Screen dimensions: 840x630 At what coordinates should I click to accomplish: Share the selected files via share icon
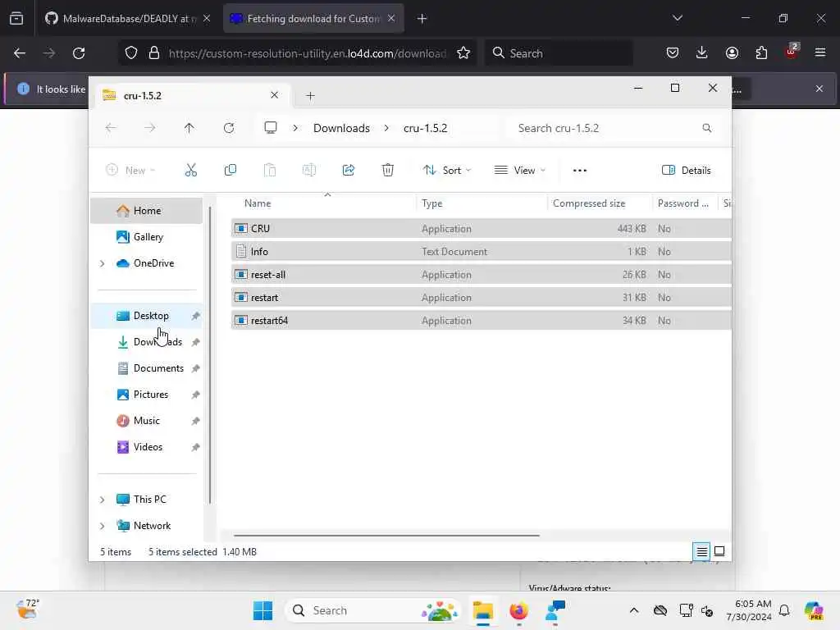tap(348, 171)
